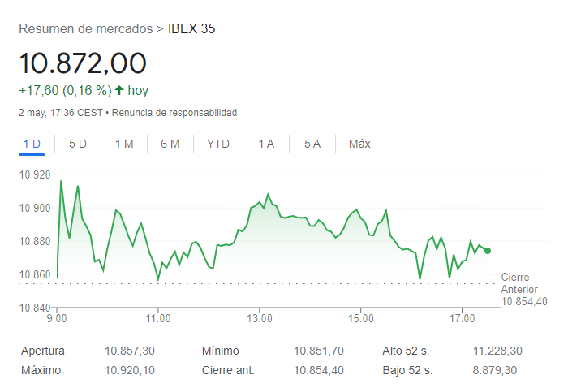Click the +17,60 (0,16 %) change text
Image resolution: width=568 pixels, height=392 pixels.
(x=65, y=90)
